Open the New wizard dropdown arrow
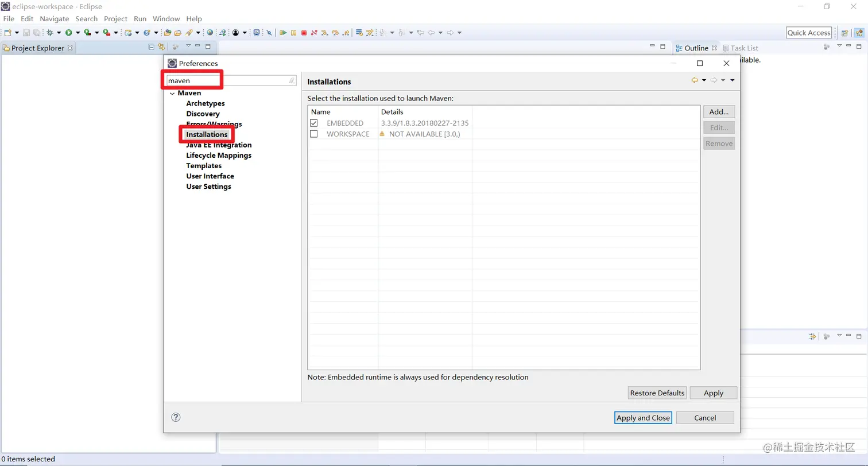Screen dimensions: 868x466 click(x=17, y=33)
